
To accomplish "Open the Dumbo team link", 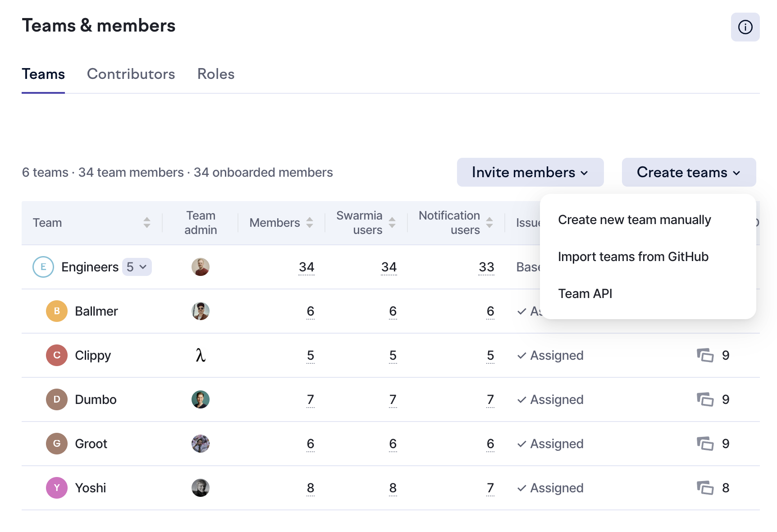I will click(96, 399).
